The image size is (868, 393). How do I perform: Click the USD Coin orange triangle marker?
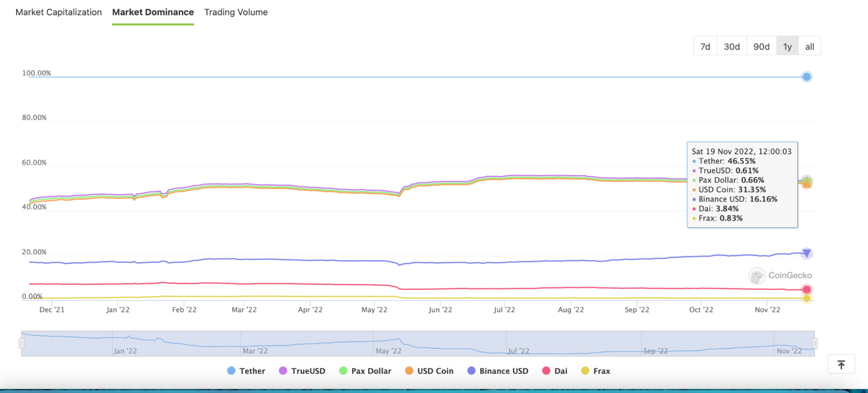[x=807, y=184]
